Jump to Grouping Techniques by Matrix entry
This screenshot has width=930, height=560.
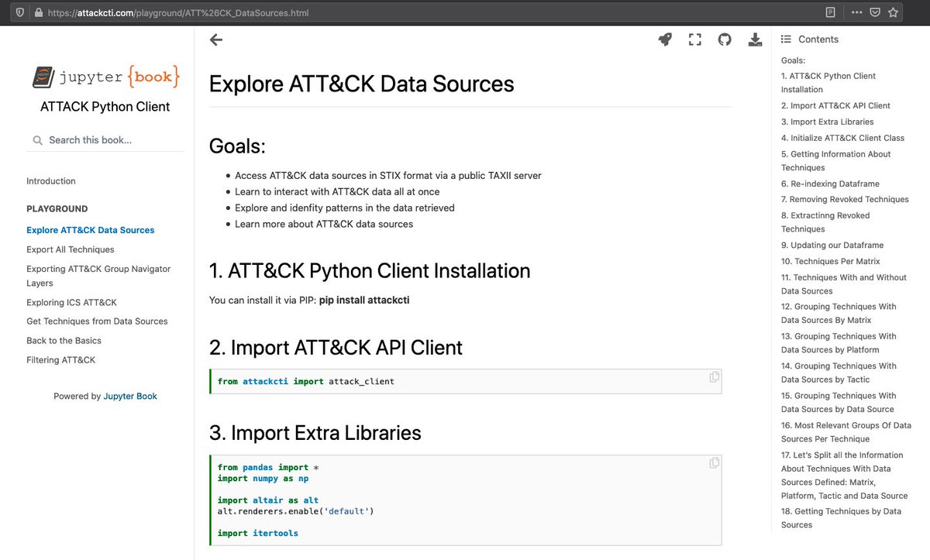[839, 313]
